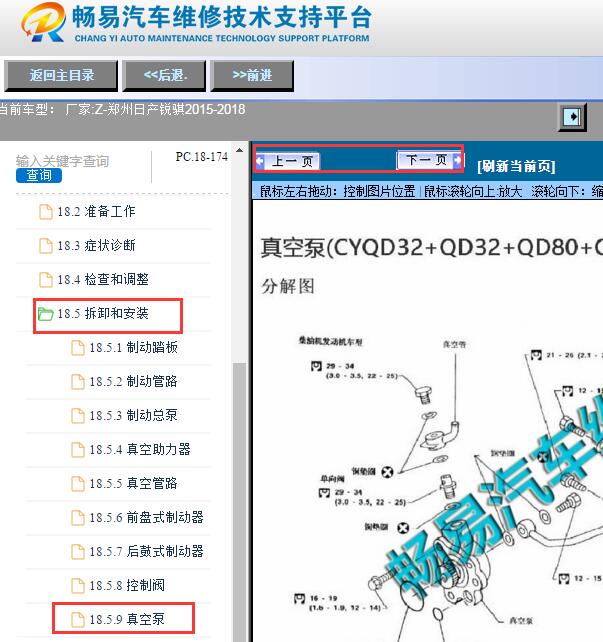Open 18.5.4 真空助力器 page
This screenshot has height=642, width=603.
[140, 450]
